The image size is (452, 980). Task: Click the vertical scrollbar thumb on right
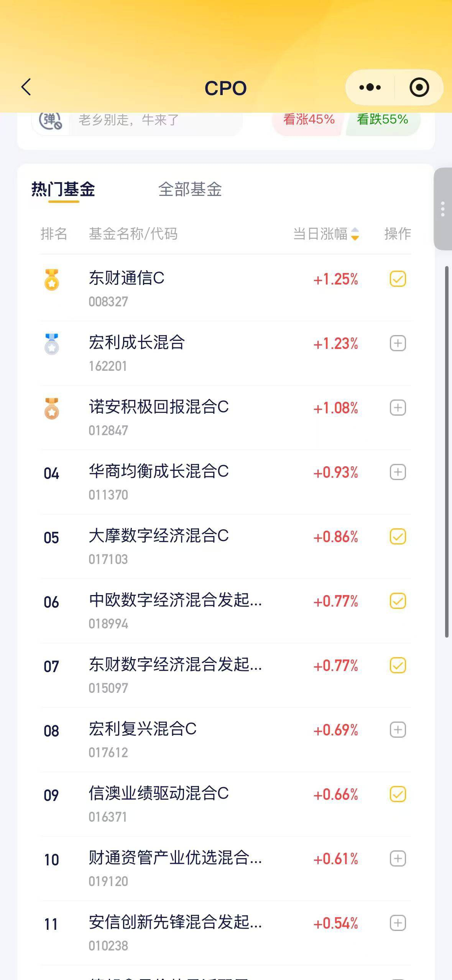click(x=447, y=452)
